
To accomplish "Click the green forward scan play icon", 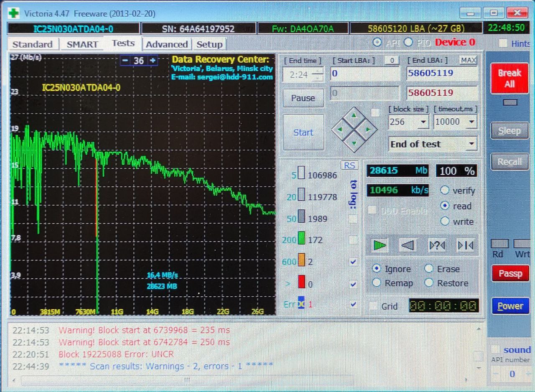I will coord(380,245).
